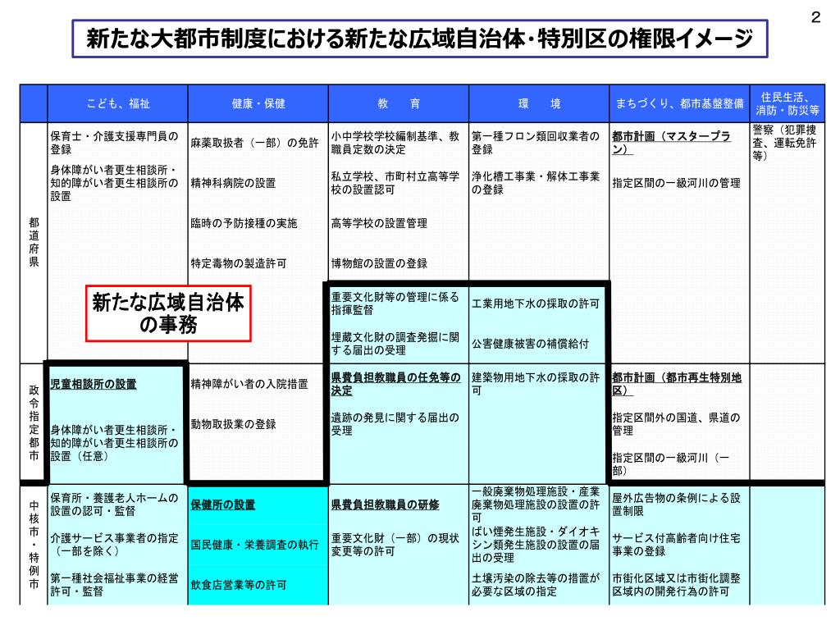Viewport: 840px width, 630px height.
Task: Click 動物取扱業の登録 text
Action: tap(234, 424)
